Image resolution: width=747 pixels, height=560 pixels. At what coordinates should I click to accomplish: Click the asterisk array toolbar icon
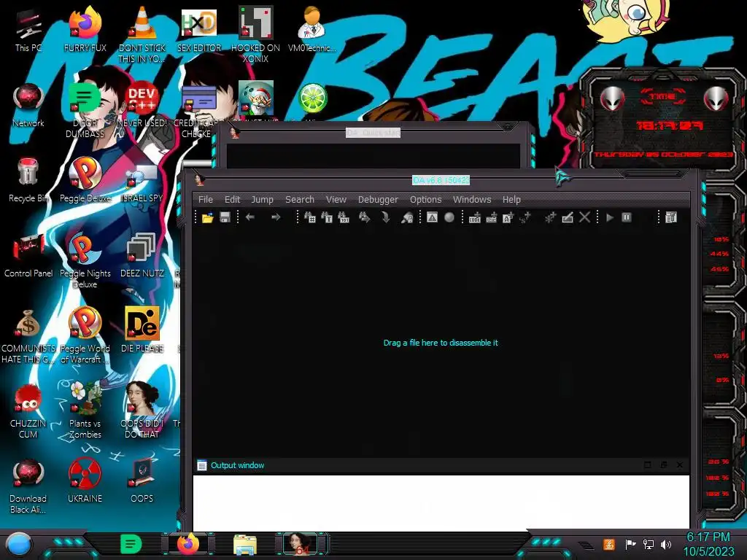[550, 217]
